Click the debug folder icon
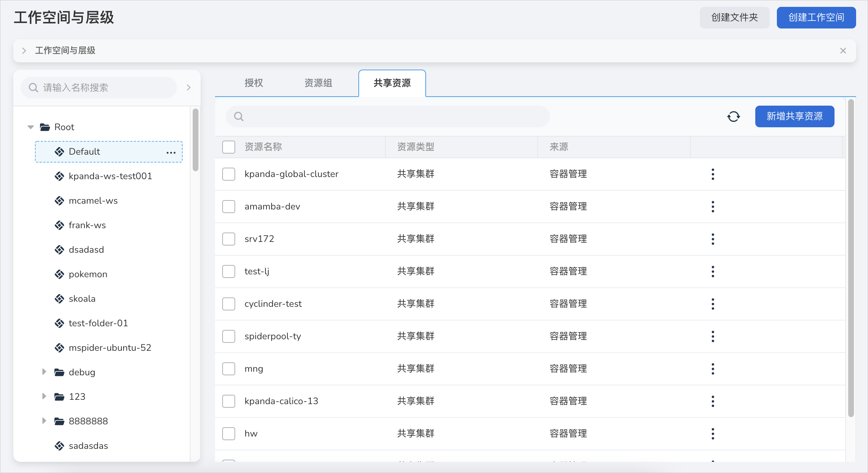 (59, 372)
